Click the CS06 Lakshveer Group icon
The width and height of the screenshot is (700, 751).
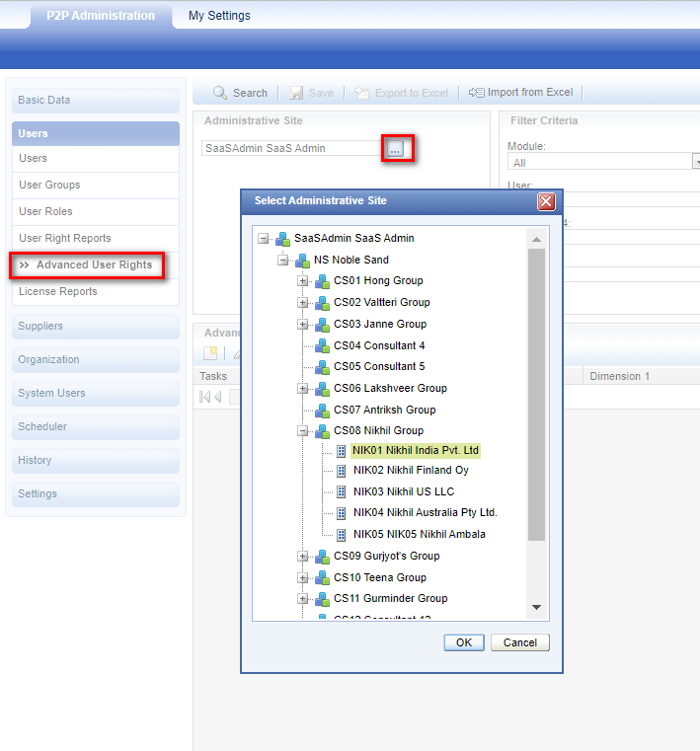322,389
